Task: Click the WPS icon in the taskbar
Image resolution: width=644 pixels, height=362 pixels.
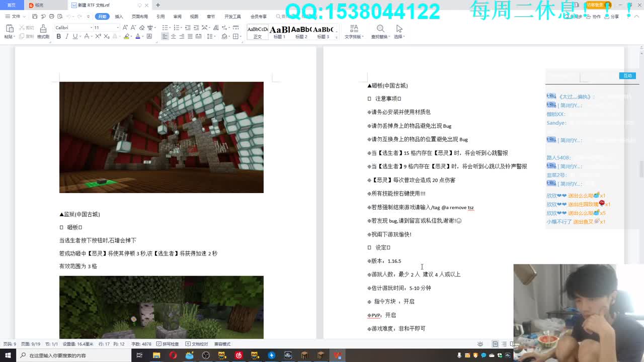Action: [x=337, y=355]
